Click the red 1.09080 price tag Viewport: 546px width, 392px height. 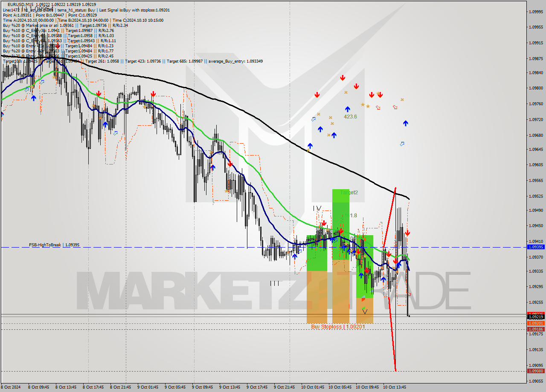point(536,371)
